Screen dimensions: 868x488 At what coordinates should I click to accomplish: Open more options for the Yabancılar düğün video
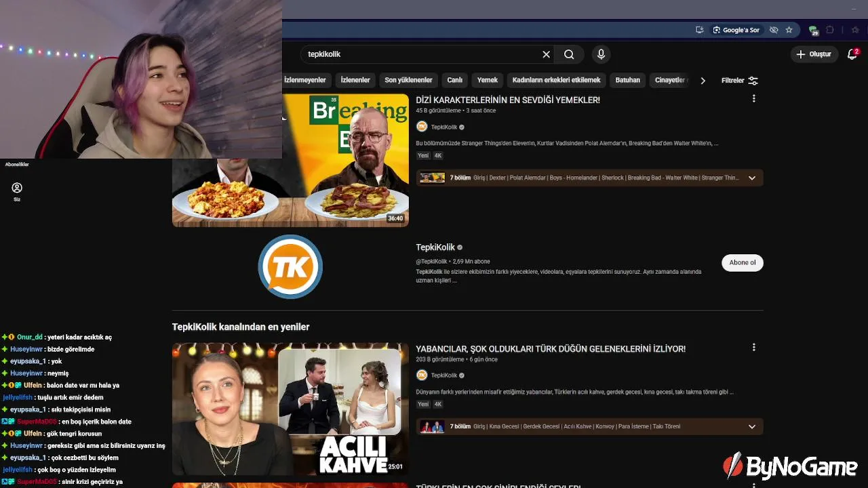pyautogui.click(x=753, y=348)
